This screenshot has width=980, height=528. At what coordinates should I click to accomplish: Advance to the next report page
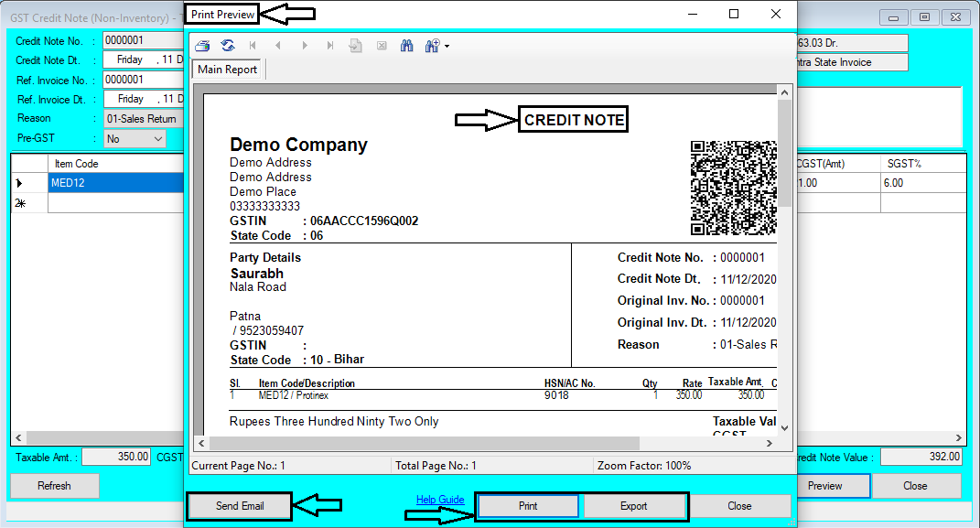305,45
